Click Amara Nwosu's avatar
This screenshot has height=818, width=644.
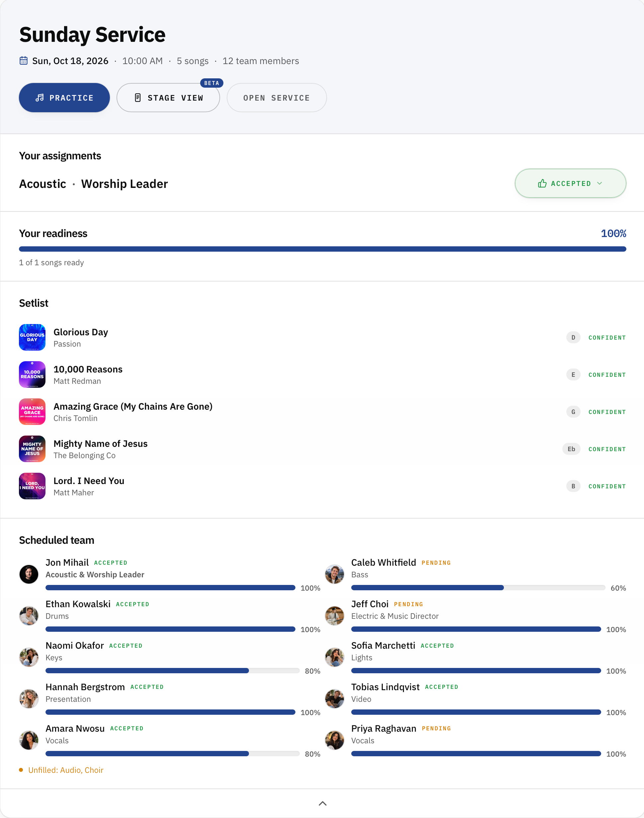(x=29, y=740)
